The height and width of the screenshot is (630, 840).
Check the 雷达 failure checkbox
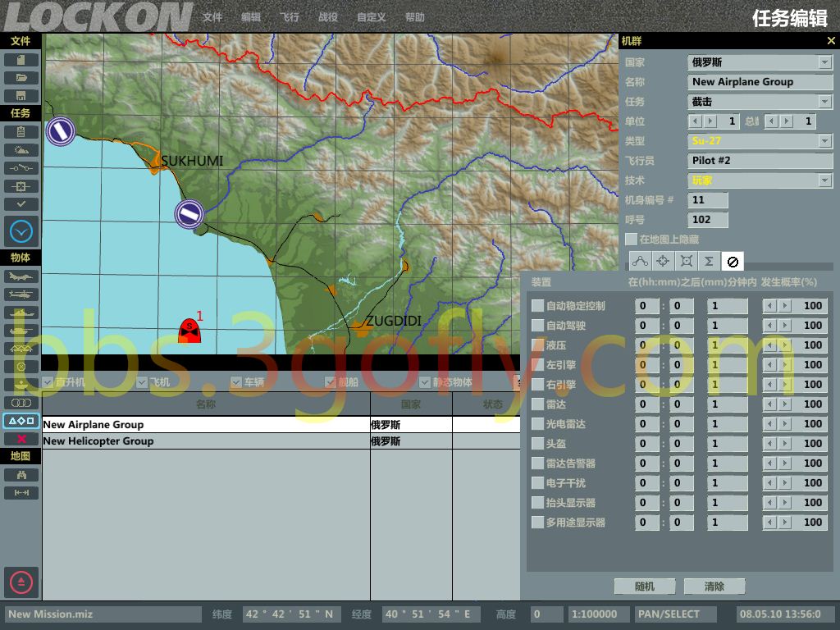tap(537, 404)
